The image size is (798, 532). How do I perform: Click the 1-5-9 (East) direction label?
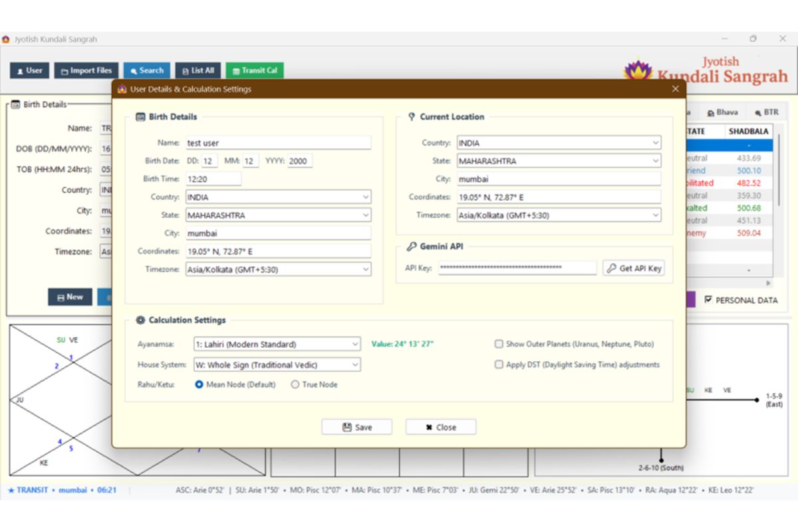pos(774,400)
